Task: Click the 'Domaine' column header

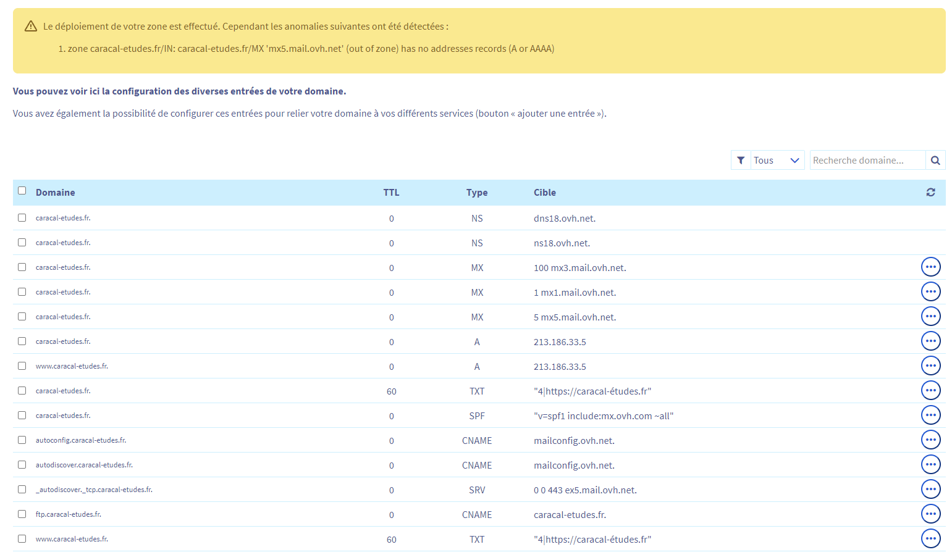Action: pos(55,193)
